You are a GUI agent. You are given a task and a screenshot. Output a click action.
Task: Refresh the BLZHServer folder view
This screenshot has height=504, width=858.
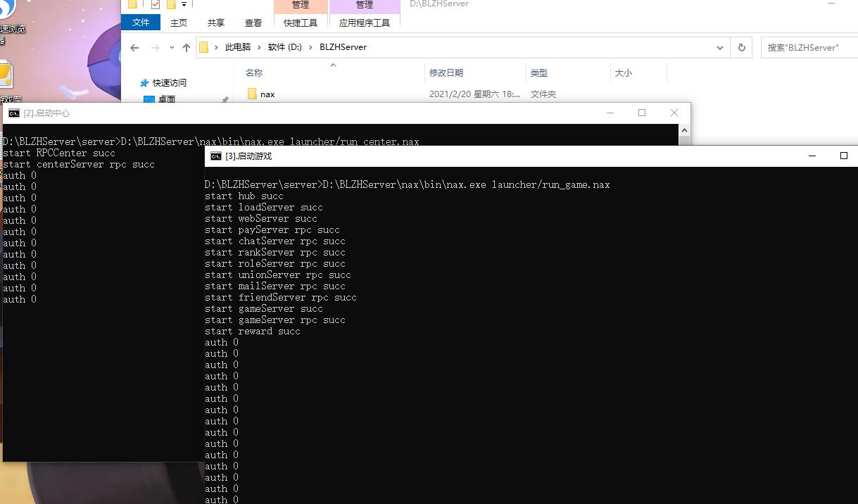pyautogui.click(x=741, y=48)
